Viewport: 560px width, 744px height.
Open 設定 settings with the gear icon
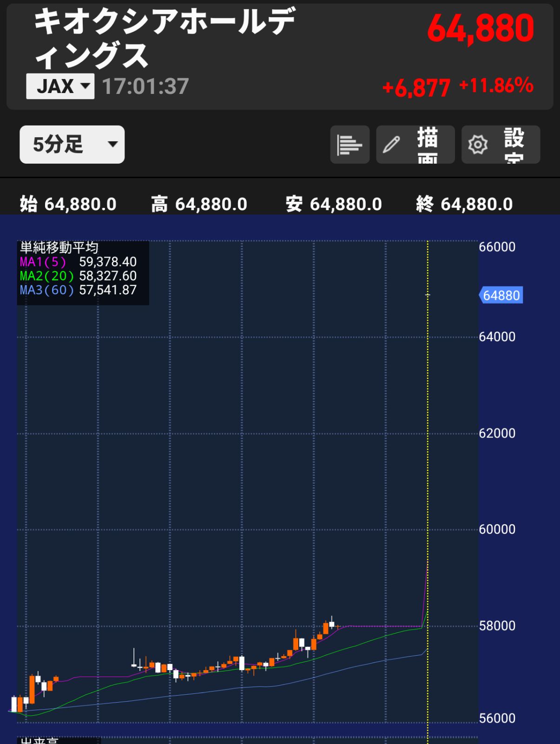coord(501,145)
